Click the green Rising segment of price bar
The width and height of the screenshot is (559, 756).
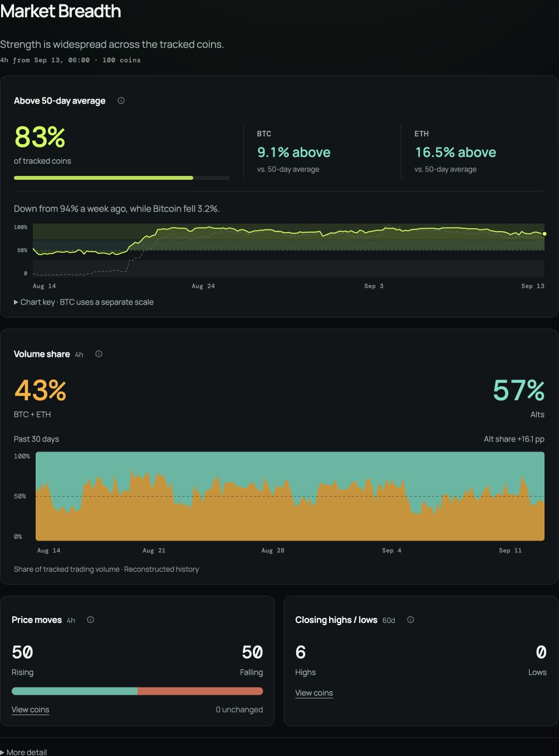click(x=75, y=691)
